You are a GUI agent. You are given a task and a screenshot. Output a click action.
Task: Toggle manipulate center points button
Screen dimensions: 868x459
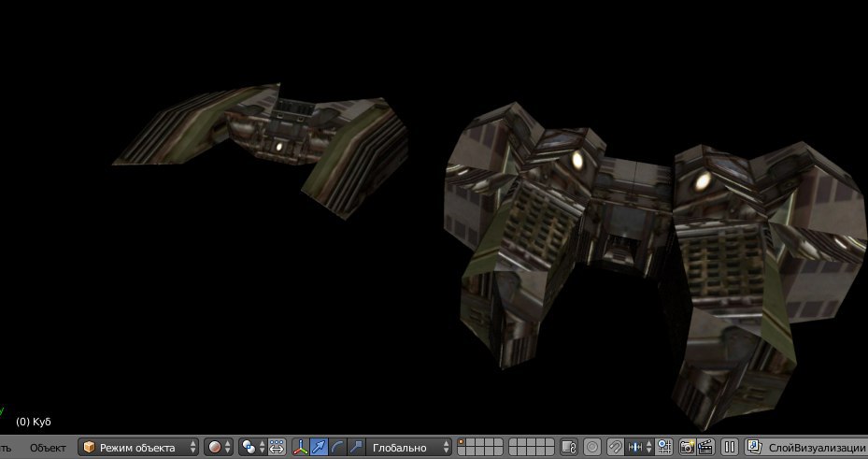tap(277, 447)
